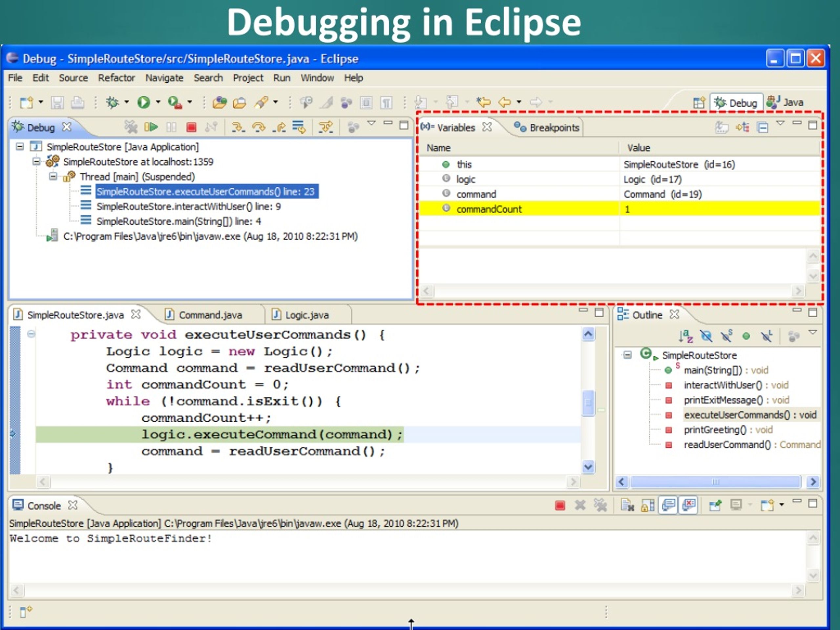
Task: Open the Refactor menu
Action: pyautogui.click(x=116, y=78)
